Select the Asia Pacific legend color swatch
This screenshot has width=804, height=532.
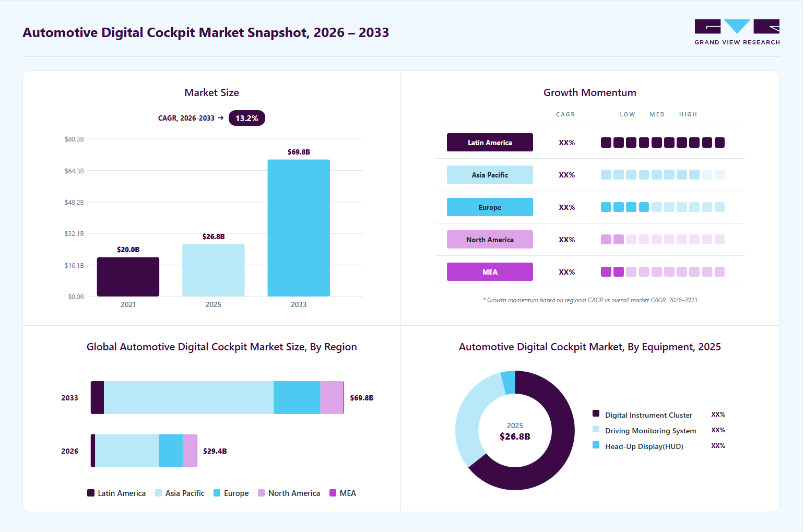coord(159,493)
